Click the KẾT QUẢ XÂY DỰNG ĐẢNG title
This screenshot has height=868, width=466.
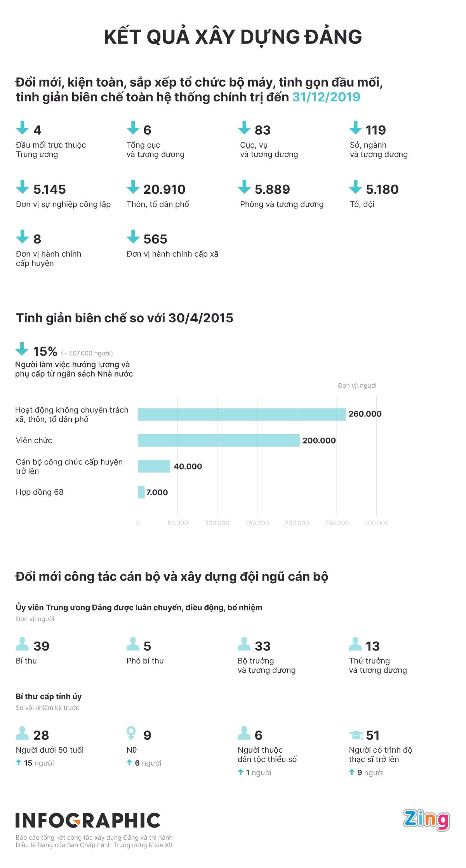233,37
